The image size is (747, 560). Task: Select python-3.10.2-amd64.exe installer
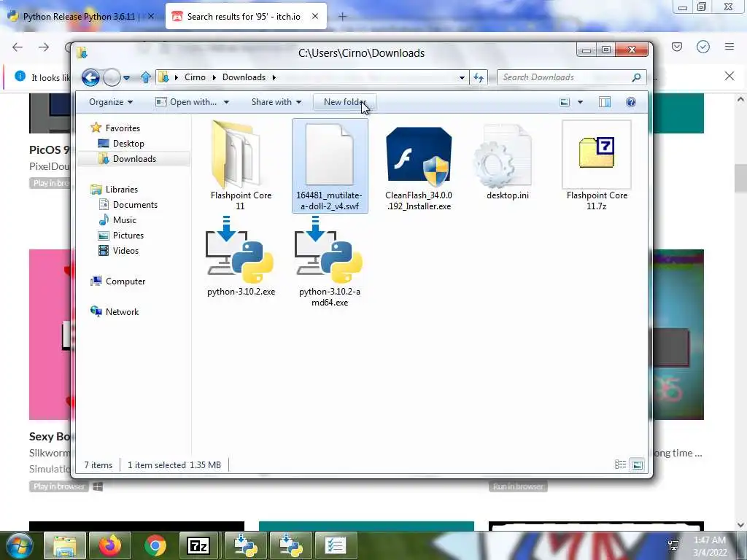pos(329,261)
